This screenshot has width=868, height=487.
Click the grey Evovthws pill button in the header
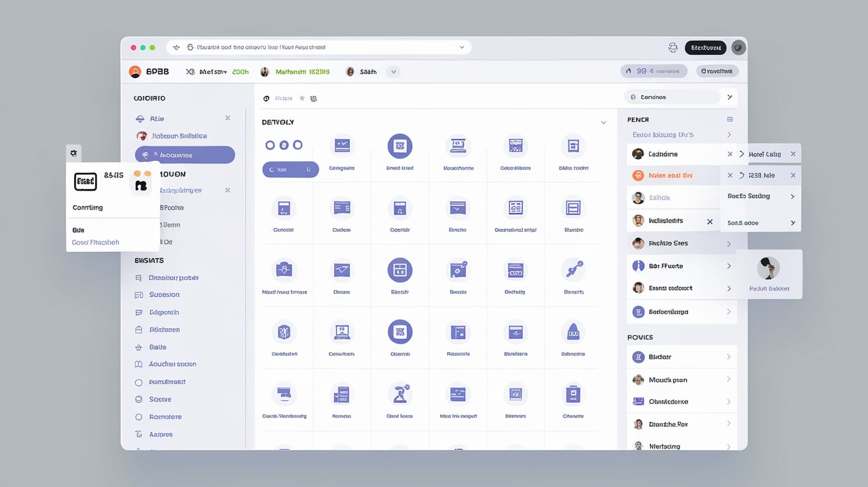pyautogui.click(x=717, y=71)
